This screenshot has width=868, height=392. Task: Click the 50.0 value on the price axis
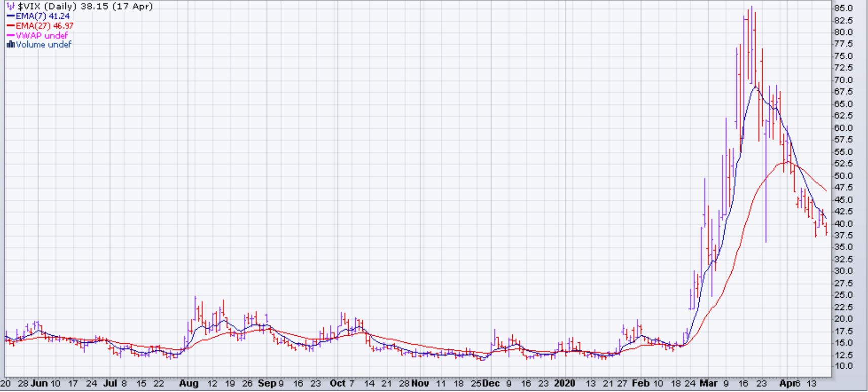point(843,175)
